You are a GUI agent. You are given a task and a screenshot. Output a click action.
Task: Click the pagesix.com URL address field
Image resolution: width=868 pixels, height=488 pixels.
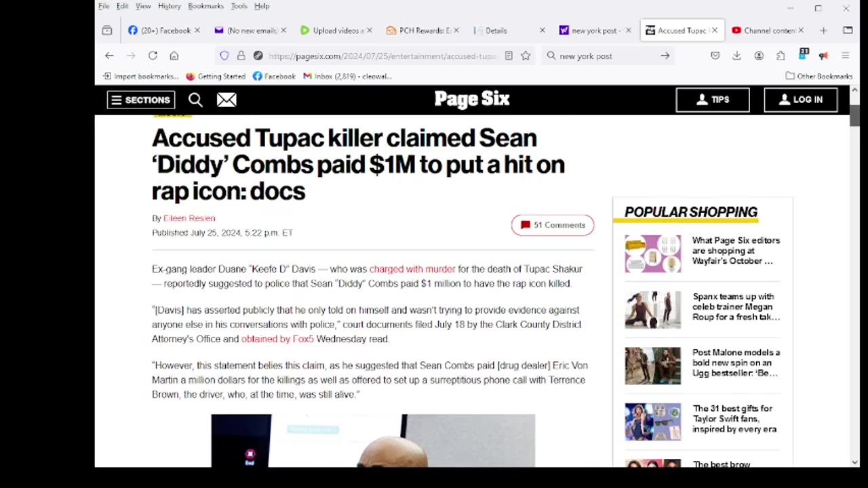[382, 56]
